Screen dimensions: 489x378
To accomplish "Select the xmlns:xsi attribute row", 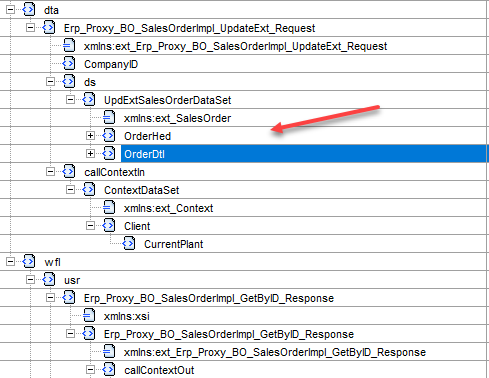I will 244,316.
